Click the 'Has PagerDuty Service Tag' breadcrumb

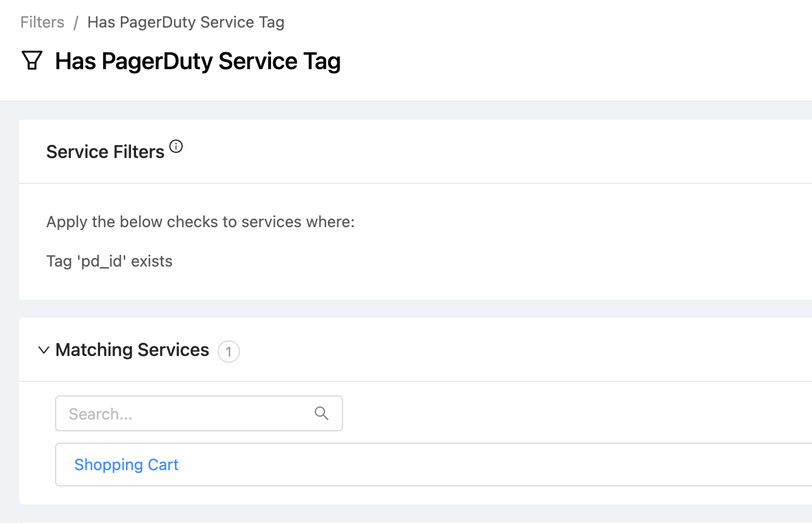tap(186, 22)
